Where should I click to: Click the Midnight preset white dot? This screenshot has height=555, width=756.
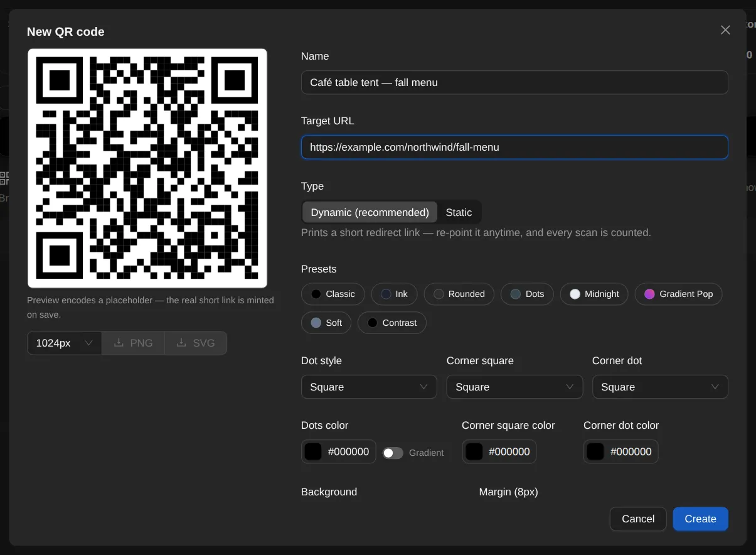575,294
